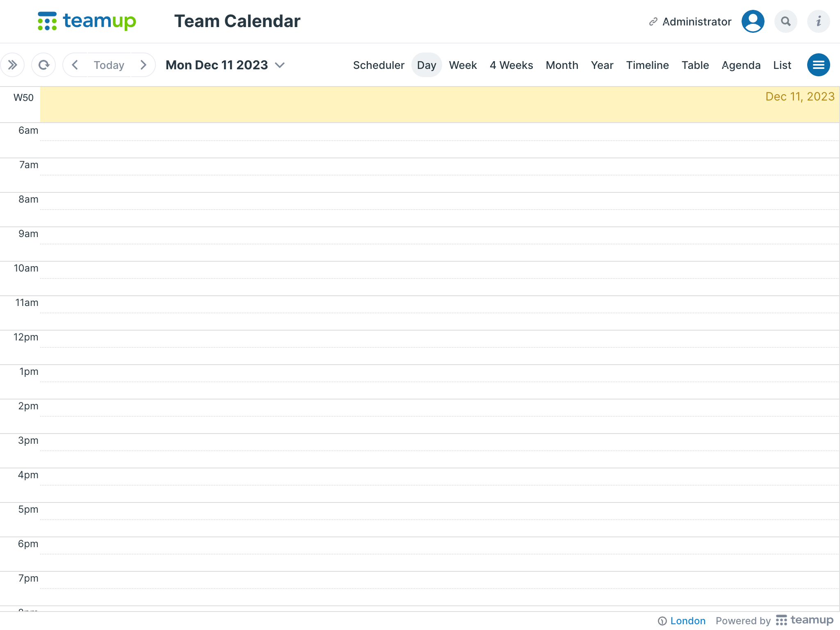Switch to Agenda view
This screenshot has width=840, height=630.
741,65
